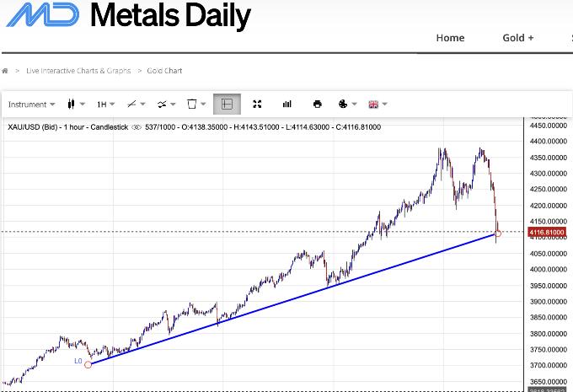Open the candlestick chart type dropdown
This screenshot has width=573, height=392.
[x=74, y=105]
